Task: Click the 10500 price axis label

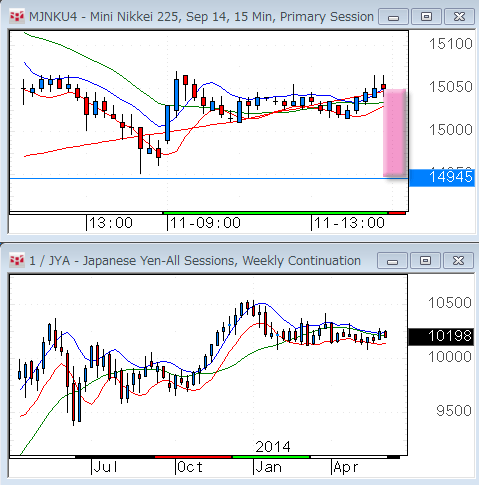Action: point(450,303)
